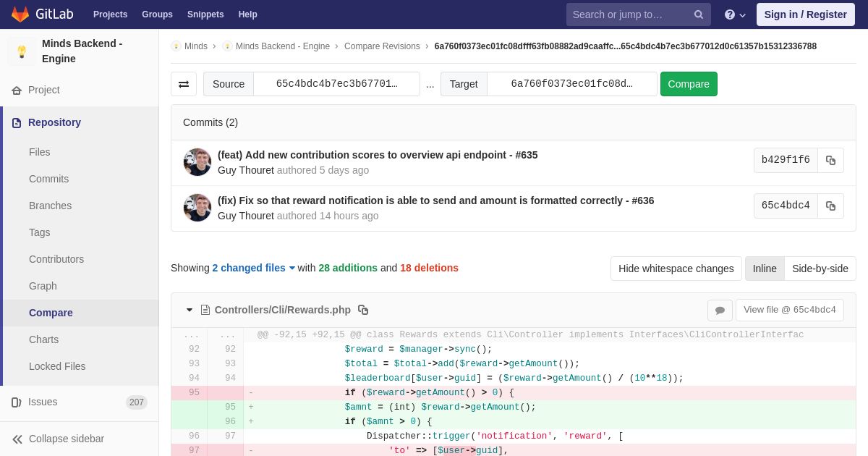Copy Rewards.php file path
Image resolution: width=868 pixels, height=456 pixels.
coord(363,310)
